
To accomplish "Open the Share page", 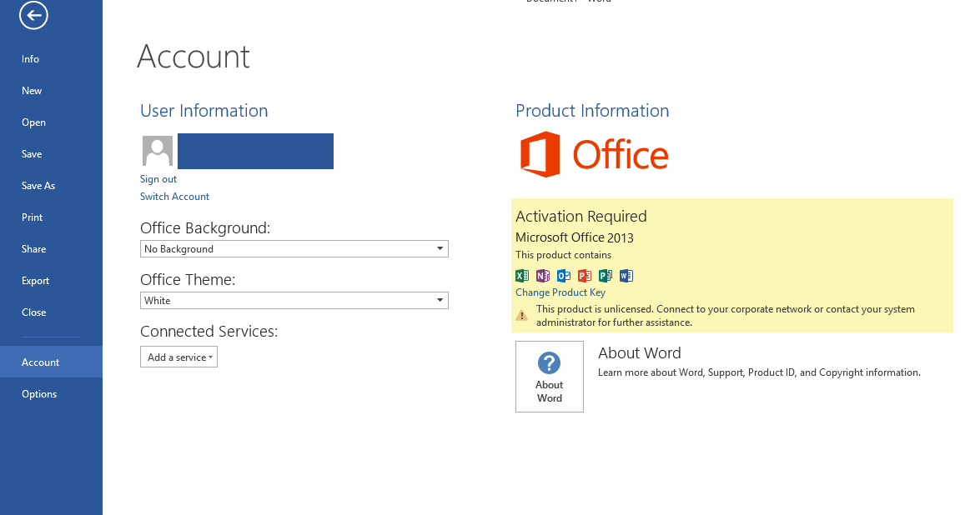I will tap(51, 248).
